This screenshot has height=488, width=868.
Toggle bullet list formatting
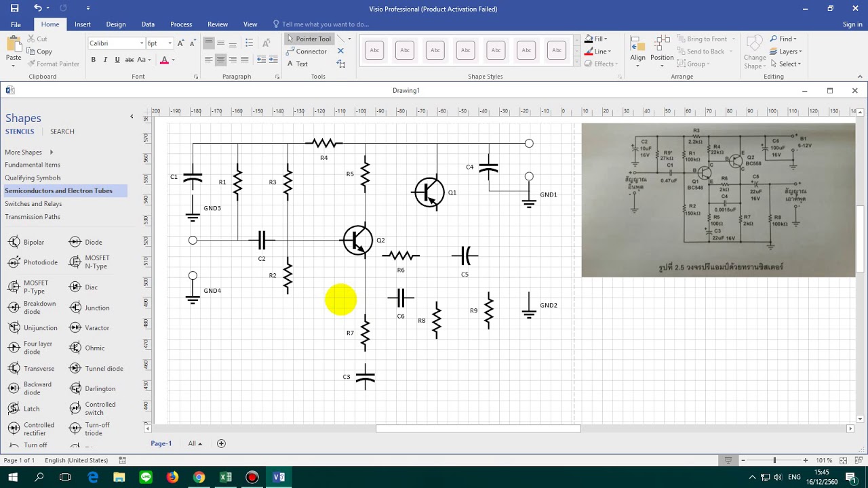coord(249,43)
